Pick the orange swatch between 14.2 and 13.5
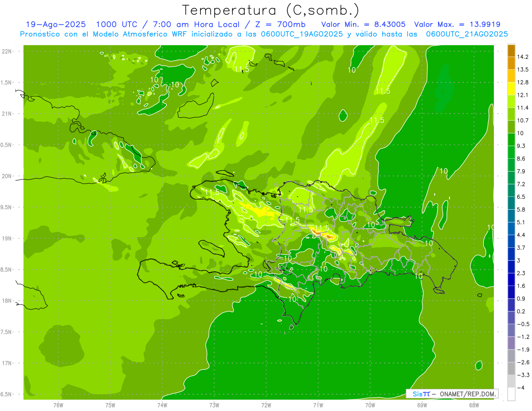 (x=511, y=63)
